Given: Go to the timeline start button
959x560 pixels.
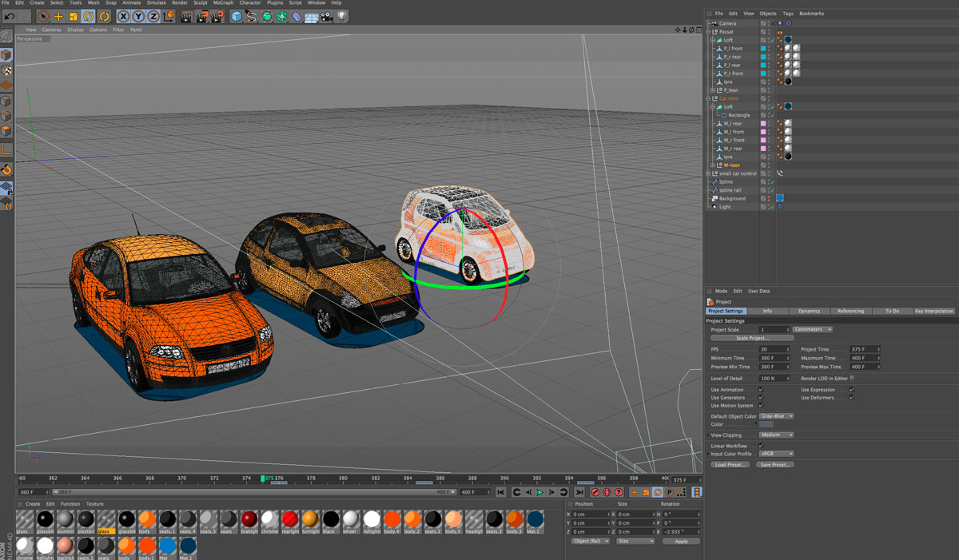Looking at the screenshot, I should click(501, 492).
